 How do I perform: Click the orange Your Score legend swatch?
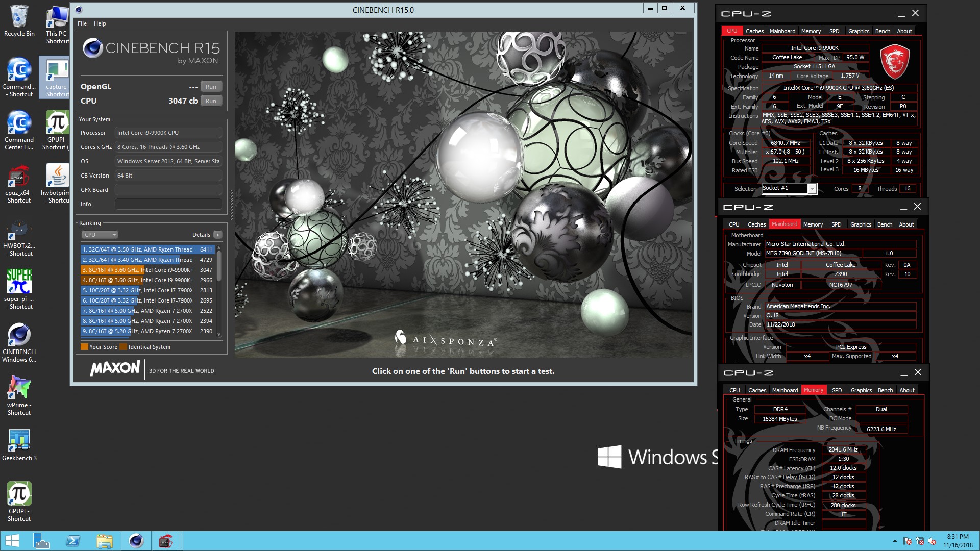point(84,347)
